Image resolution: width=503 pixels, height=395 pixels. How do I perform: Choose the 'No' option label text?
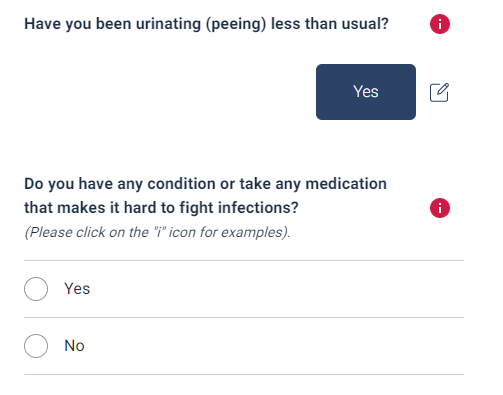point(74,346)
